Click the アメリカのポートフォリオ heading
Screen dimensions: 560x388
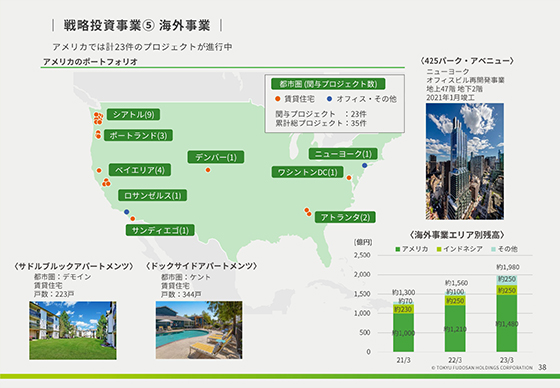[x=90, y=62]
